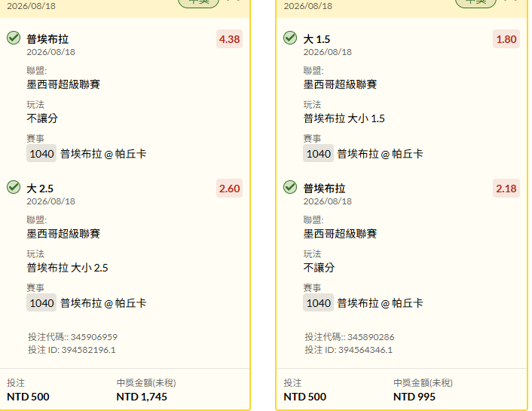Collapse the left bet card using top chevron
532x411 pixels.
click(234, 1)
